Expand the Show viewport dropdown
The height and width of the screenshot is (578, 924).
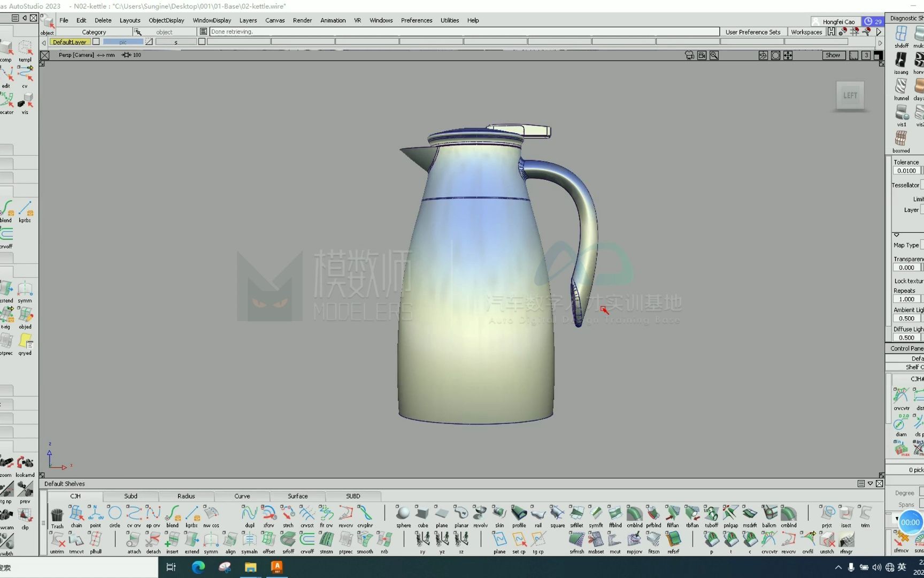click(833, 55)
